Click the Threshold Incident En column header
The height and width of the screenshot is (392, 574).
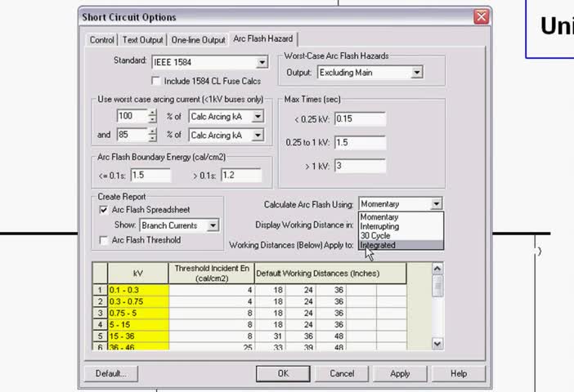click(x=211, y=273)
